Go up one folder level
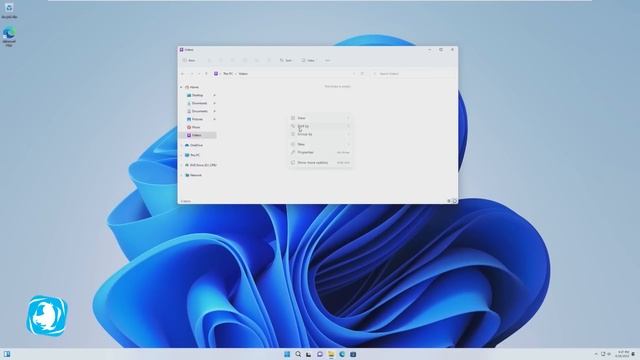 pyautogui.click(x=206, y=74)
